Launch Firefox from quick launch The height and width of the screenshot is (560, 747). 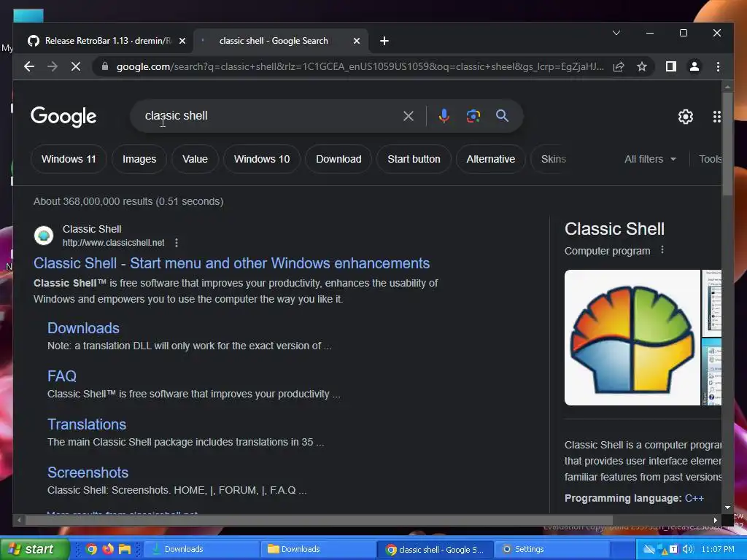[x=108, y=549]
